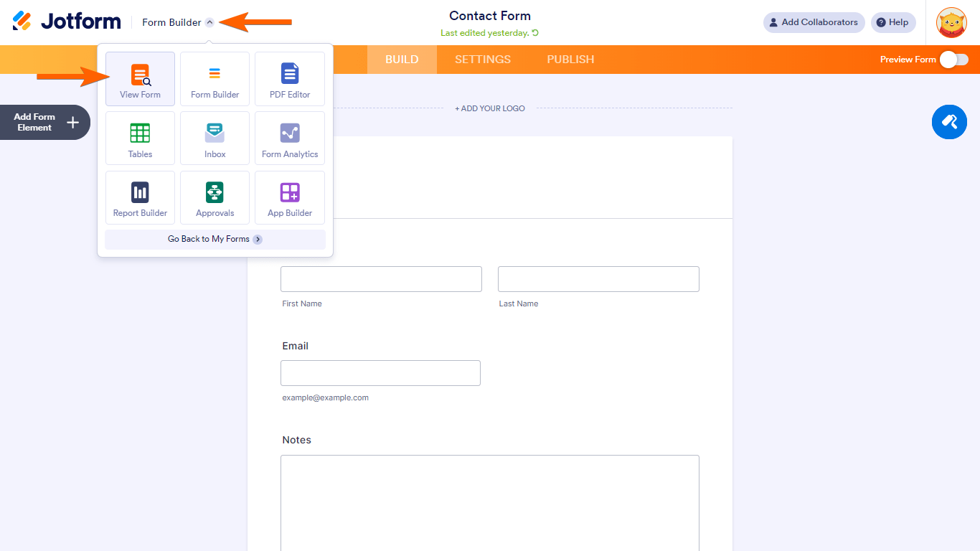This screenshot has width=980, height=551.
Task: Open the Form Designer paint roller
Action: point(949,122)
